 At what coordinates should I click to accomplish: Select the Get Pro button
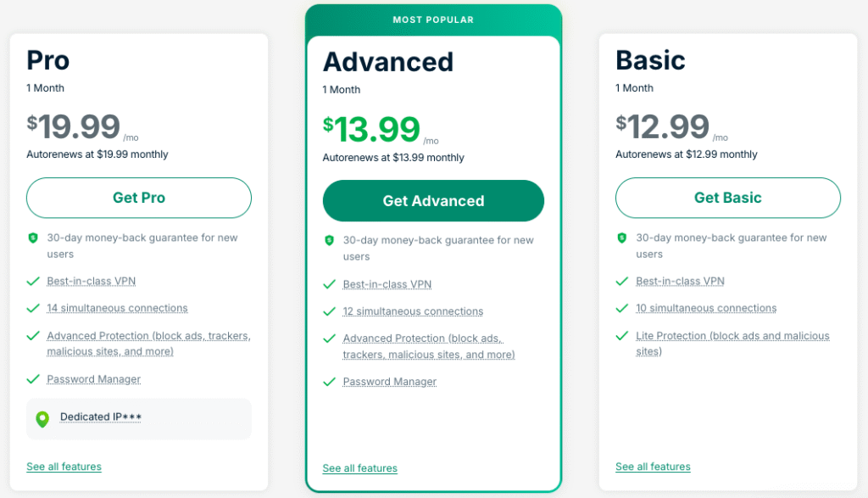coord(138,198)
